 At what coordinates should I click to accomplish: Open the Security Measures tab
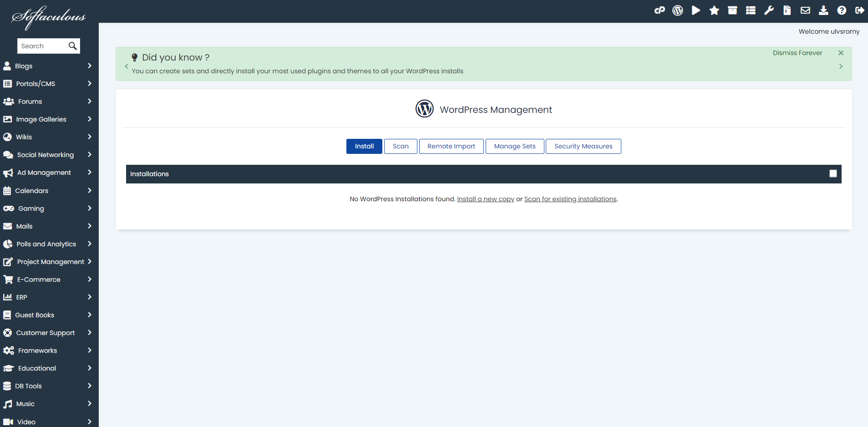click(583, 146)
